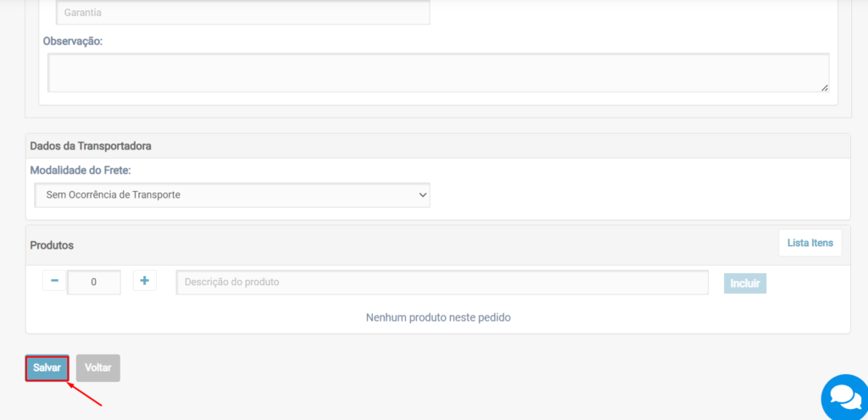
Task: Focus the product quantity field
Action: tap(93, 283)
